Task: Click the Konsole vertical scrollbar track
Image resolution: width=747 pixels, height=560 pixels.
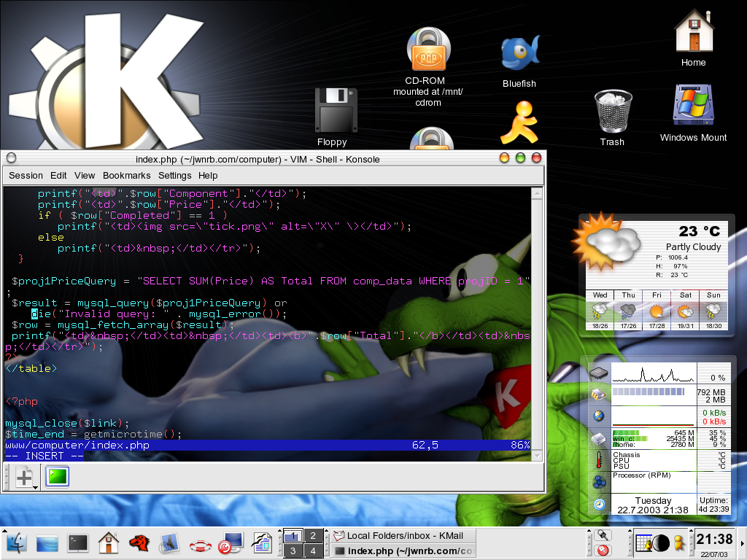Action: 537,324
